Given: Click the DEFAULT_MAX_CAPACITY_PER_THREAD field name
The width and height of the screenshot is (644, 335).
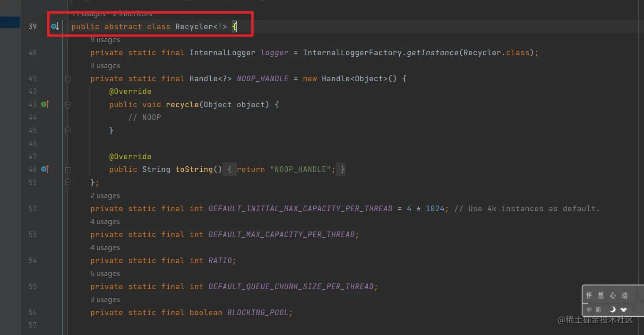Looking at the screenshot, I should pyautogui.click(x=282, y=235).
